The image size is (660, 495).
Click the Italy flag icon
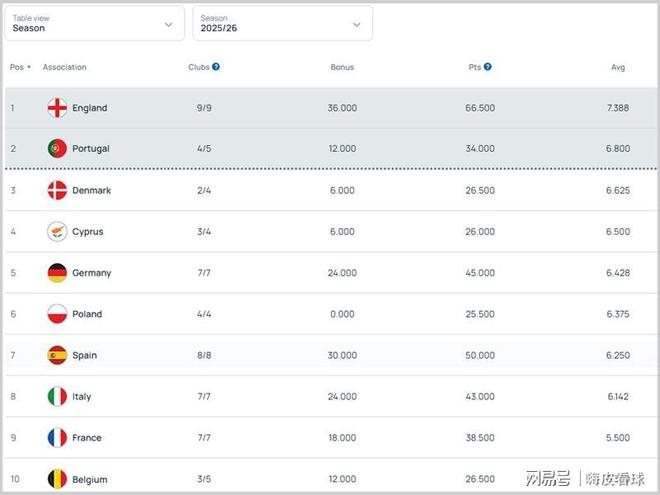pos(57,397)
